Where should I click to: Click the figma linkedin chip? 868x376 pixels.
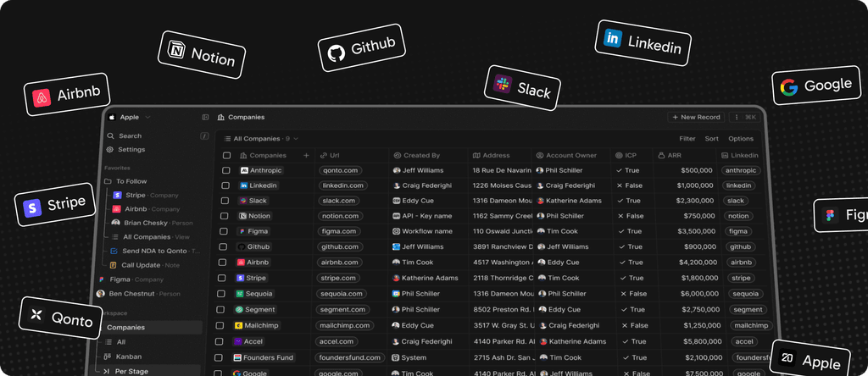[x=738, y=231]
